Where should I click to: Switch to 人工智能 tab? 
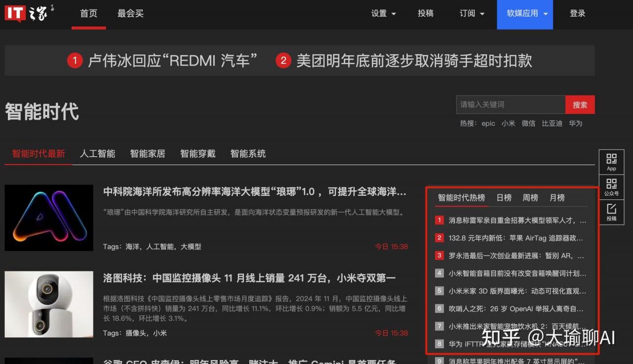[97, 153]
